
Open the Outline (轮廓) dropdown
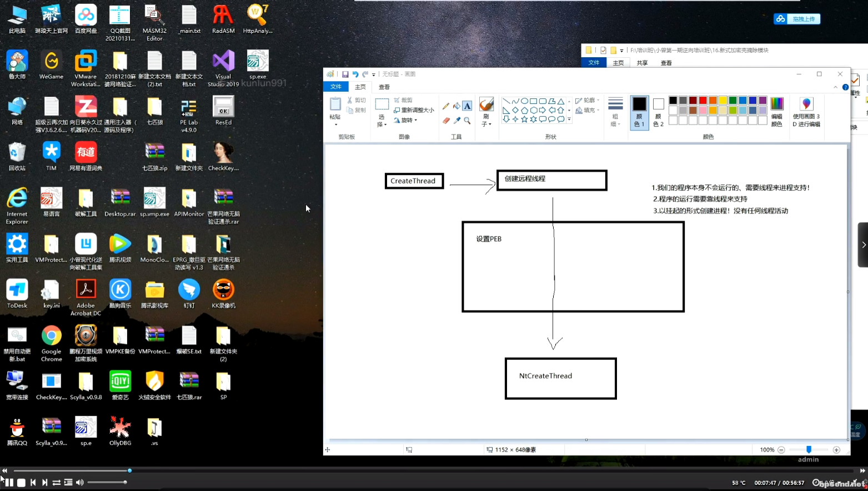(x=588, y=101)
